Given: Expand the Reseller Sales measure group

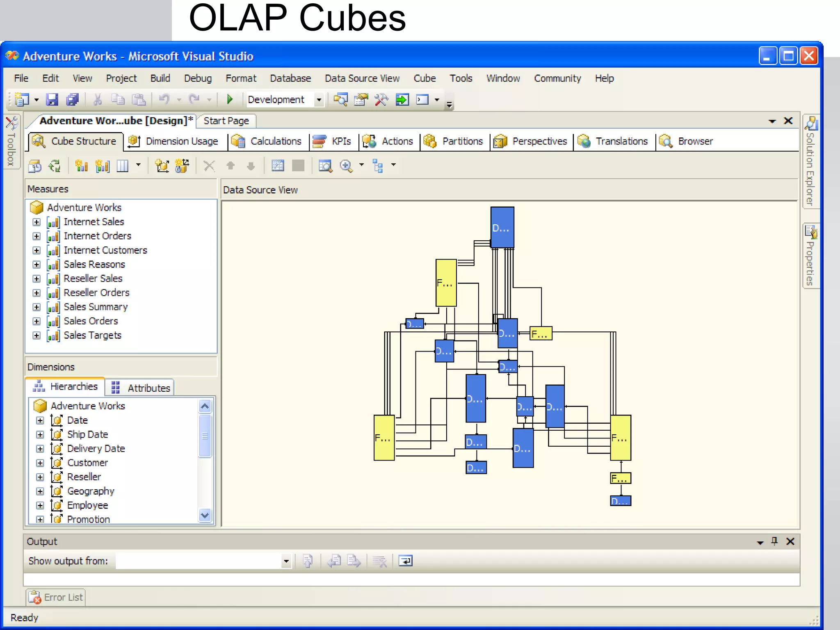Looking at the screenshot, I should [x=37, y=279].
